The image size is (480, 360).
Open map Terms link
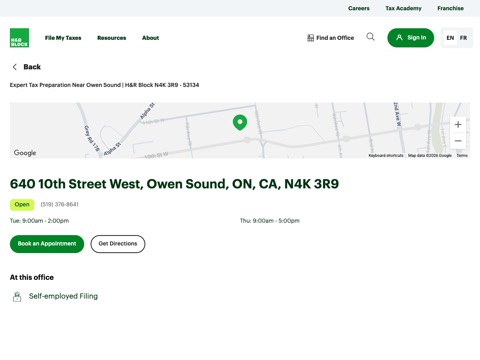(x=462, y=155)
